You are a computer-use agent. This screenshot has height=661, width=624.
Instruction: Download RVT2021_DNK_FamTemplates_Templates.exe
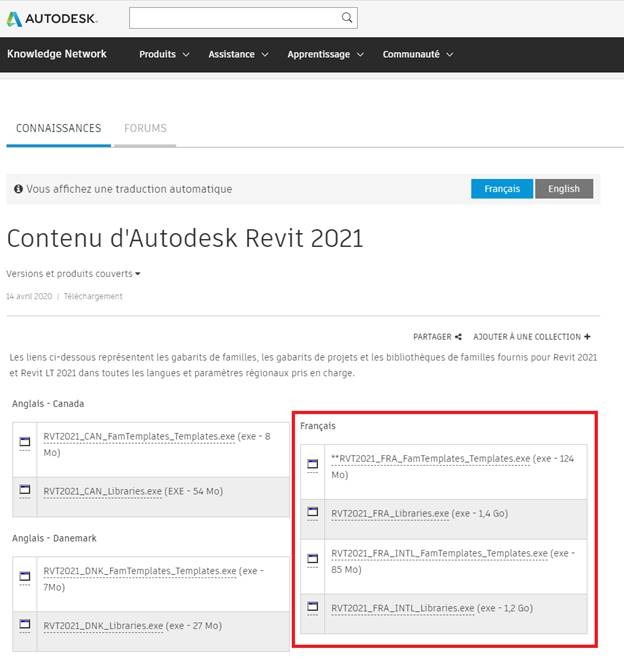(x=140, y=571)
